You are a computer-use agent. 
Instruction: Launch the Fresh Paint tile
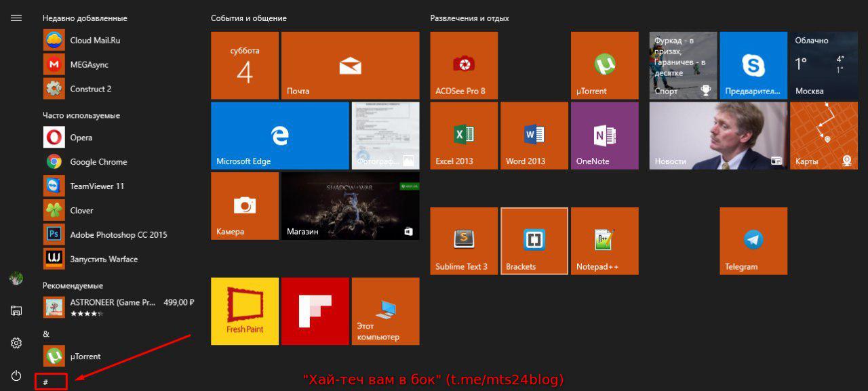[x=245, y=311]
